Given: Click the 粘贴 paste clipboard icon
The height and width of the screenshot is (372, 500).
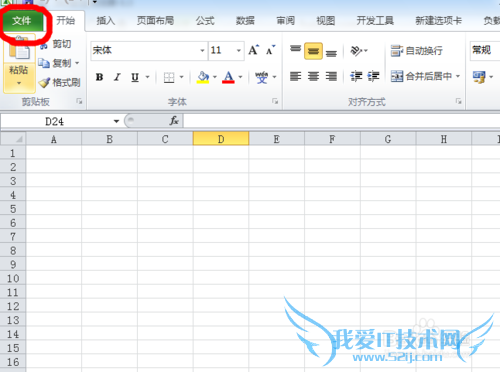Looking at the screenshot, I should (19, 49).
